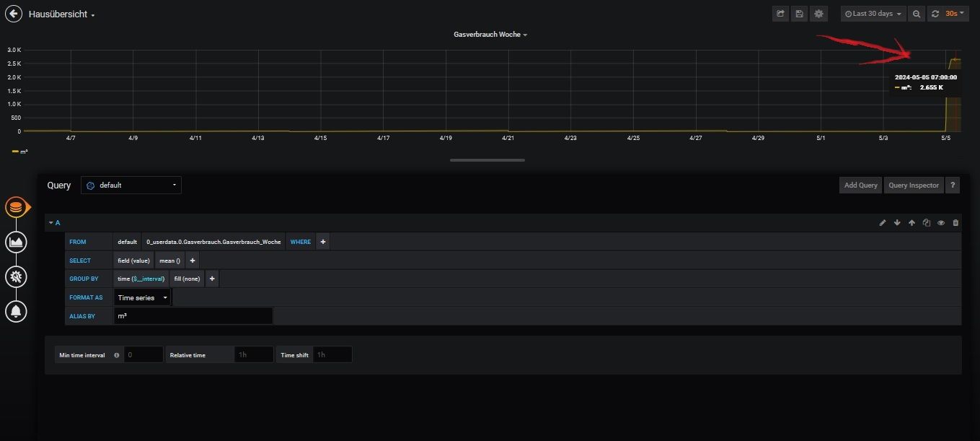Viewport: 980px width, 441px height.
Task: Add a SELECT function plus button
Action: pyautogui.click(x=193, y=261)
